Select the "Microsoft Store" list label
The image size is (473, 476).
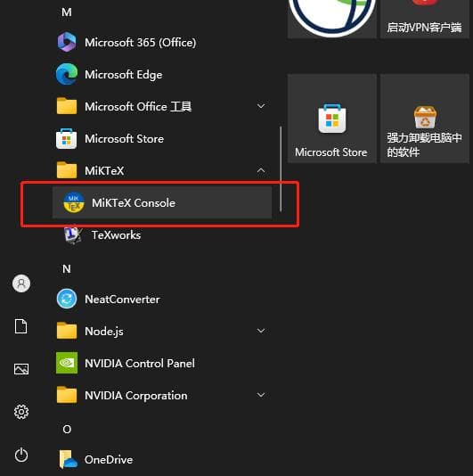pos(124,139)
